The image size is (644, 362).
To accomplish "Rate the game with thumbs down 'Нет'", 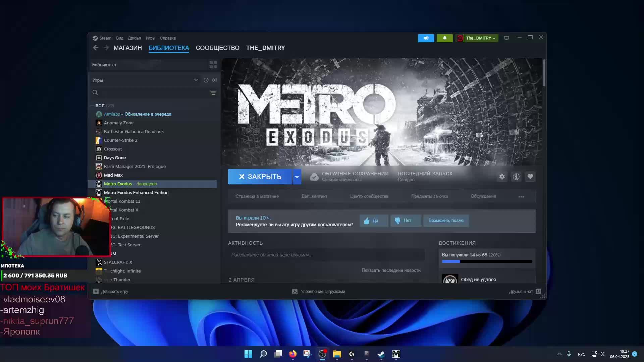I will pos(406,221).
